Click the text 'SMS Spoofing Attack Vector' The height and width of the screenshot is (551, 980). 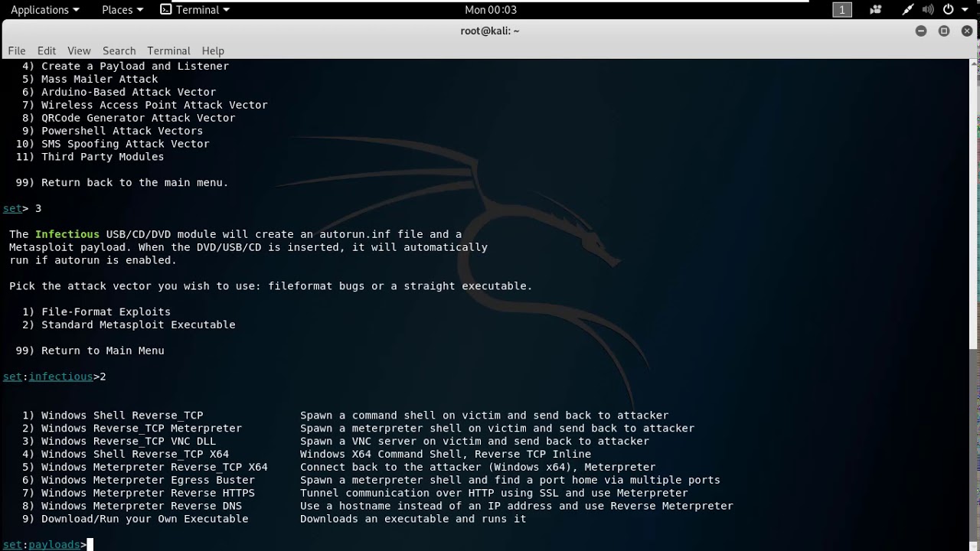point(126,144)
